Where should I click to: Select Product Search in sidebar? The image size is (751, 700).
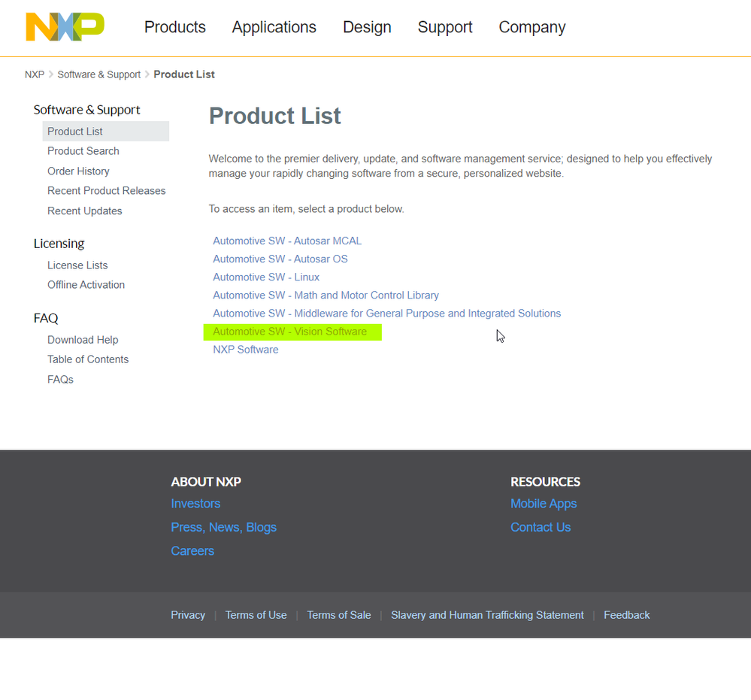[83, 151]
